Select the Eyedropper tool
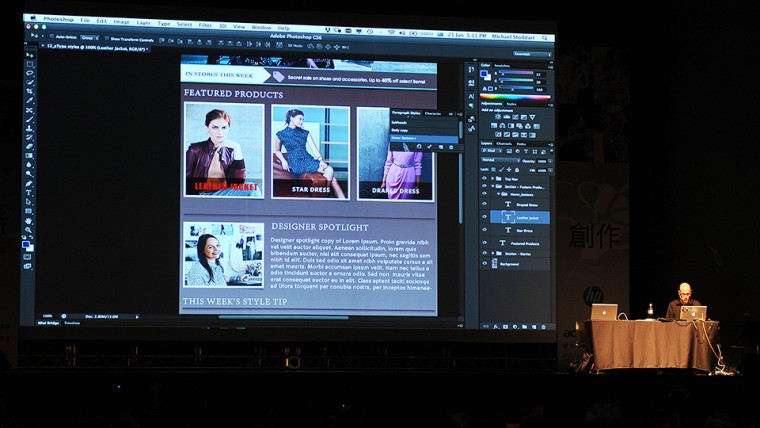This screenshot has height=428, width=760. point(30,101)
